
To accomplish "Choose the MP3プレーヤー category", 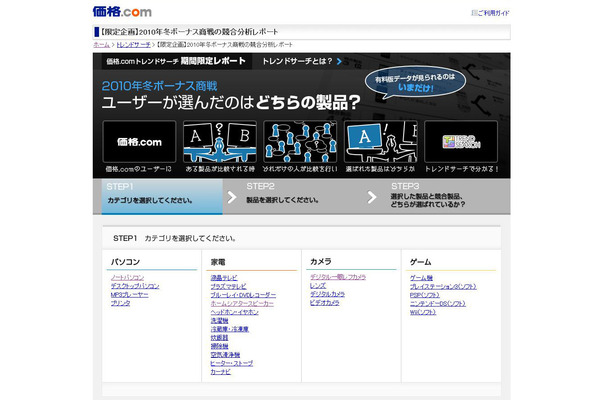I will [129, 295].
